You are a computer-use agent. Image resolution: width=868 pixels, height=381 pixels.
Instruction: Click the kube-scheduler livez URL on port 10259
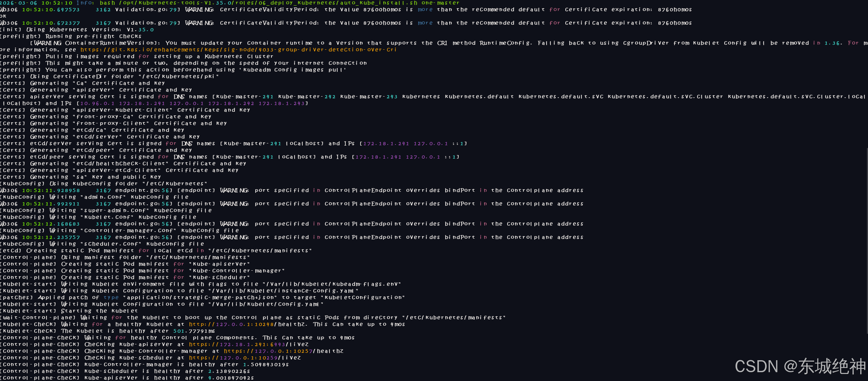click(x=245, y=358)
